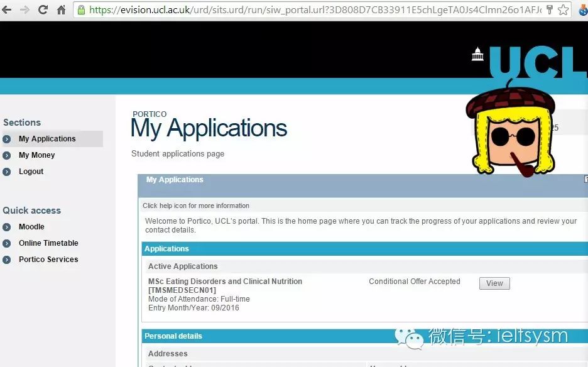Click the browser forward arrow

coord(24,10)
